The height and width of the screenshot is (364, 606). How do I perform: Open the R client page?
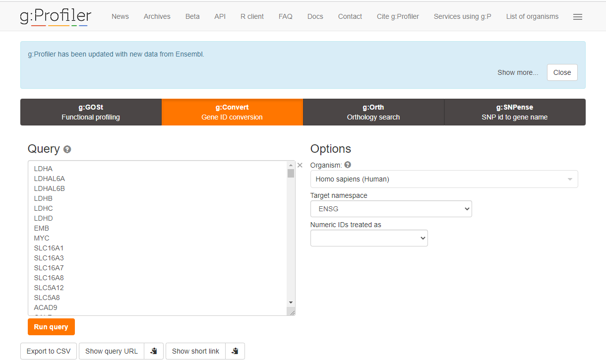pos(252,16)
